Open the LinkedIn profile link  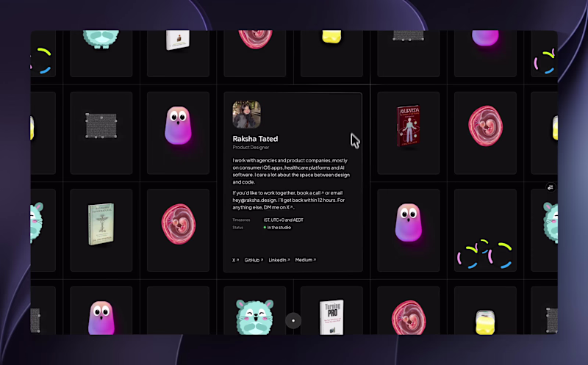pos(279,260)
